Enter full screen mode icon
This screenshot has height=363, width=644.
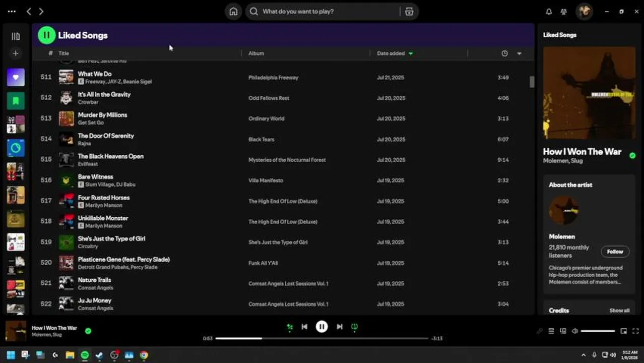pyautogui.click(x=635, y=331)
